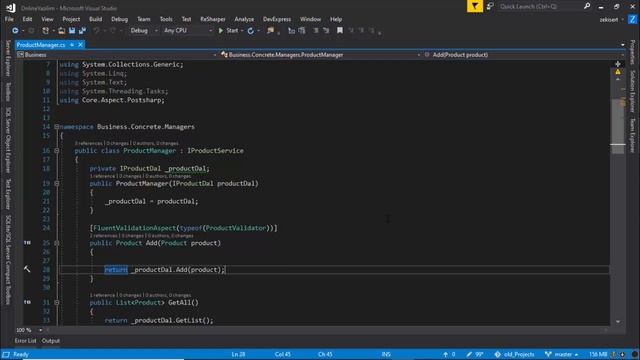Click the Redo arrow icon

pyautogui.click(x=112, y=31)
